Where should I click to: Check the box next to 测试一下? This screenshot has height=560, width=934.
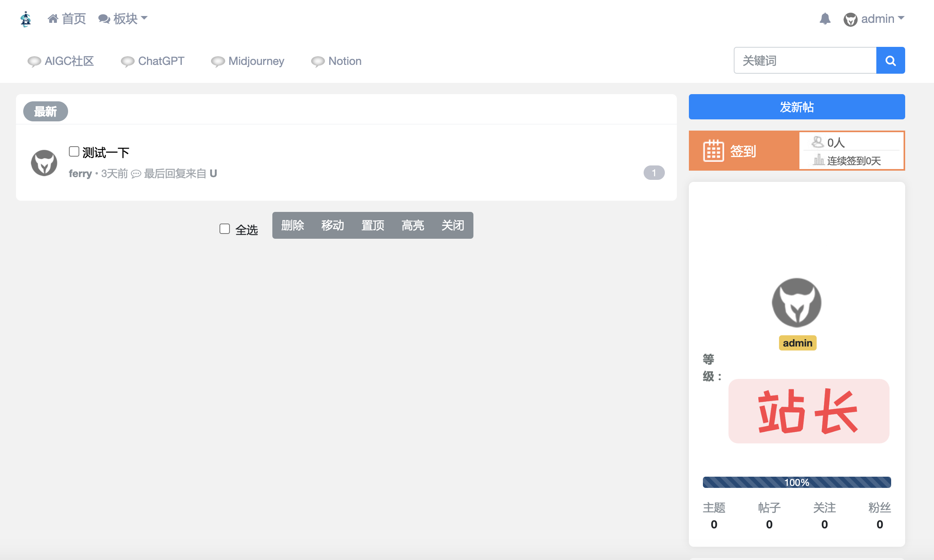(x=74, y=151)
